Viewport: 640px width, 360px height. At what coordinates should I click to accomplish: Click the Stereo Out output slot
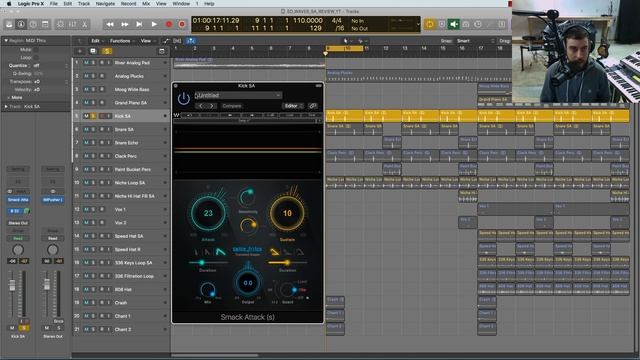pos(18,223)
